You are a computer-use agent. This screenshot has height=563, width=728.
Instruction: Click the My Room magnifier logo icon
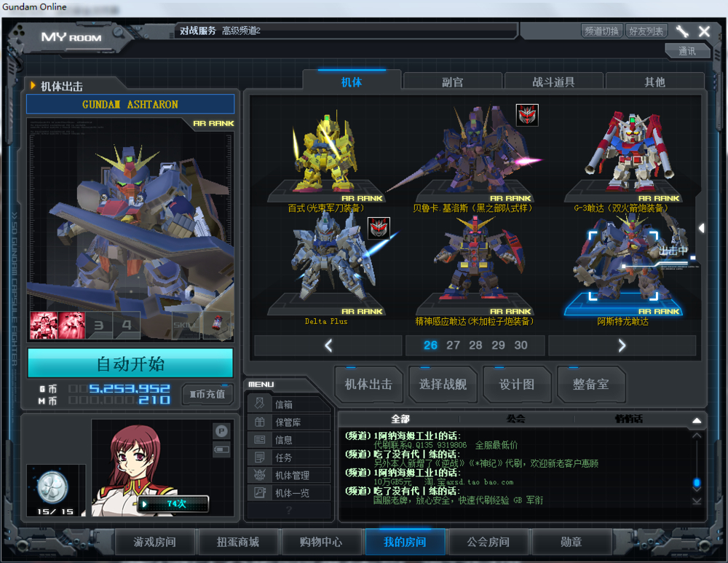pyautogui.click(x=118, y=32)
